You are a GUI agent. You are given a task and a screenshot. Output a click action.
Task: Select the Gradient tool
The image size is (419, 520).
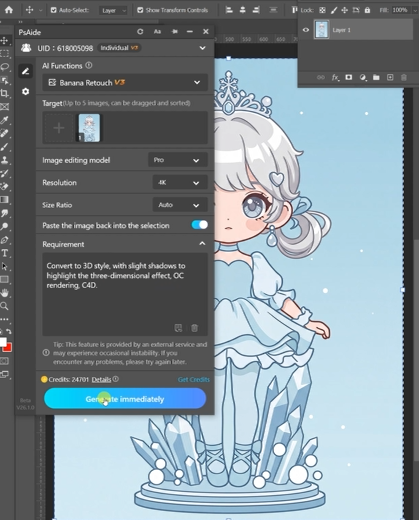4,200
